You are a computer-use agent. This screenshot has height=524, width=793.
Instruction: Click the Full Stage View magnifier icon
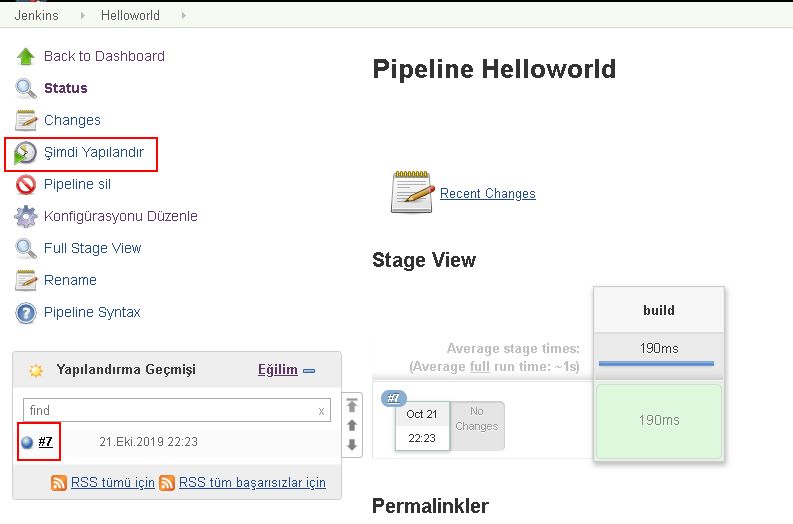[25, 248]
